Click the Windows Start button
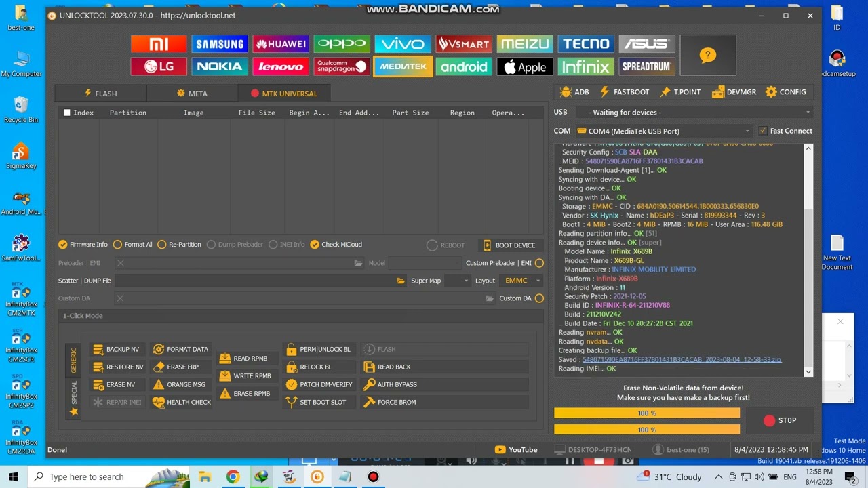 [x=14, y=476]
